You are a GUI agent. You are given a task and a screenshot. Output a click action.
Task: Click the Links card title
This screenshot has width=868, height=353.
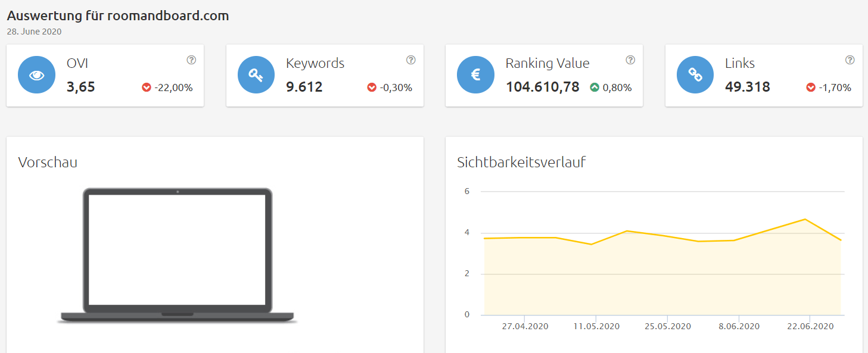pyautogui.click(x=740, y=63)
